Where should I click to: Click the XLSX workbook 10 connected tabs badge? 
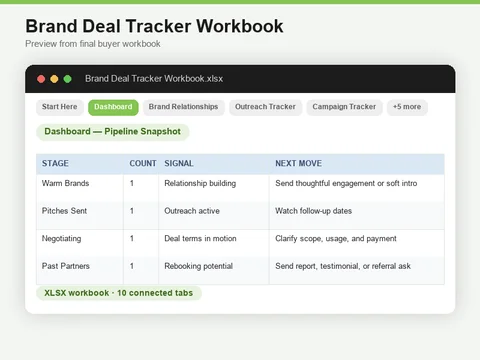(x=119, y=293)
